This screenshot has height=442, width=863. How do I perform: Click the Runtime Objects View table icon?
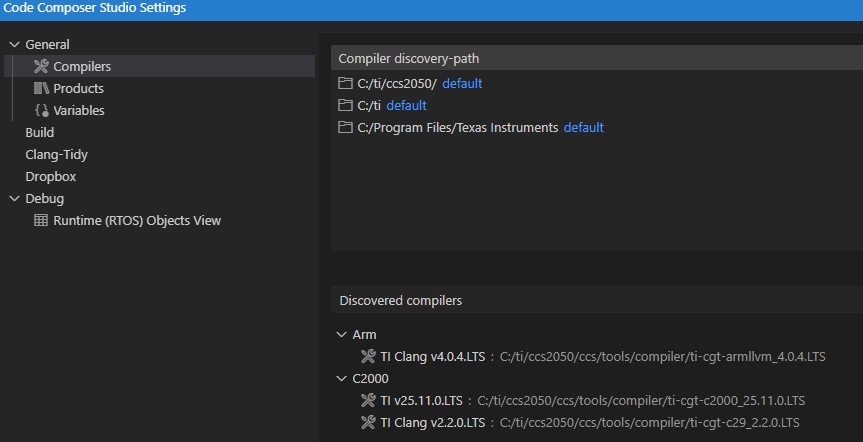coord(41,221)
